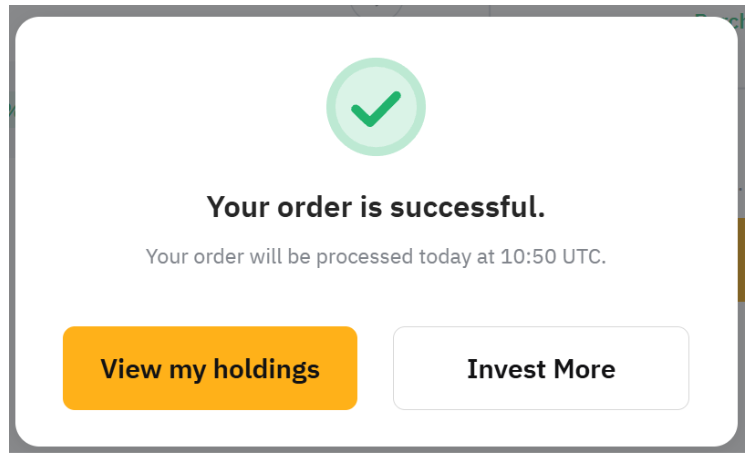The width and height of the screenshot is (748, 454).
Task: Open the yellow "View my holdings" button
Action: pyautogui.click(x=210, y=368)
